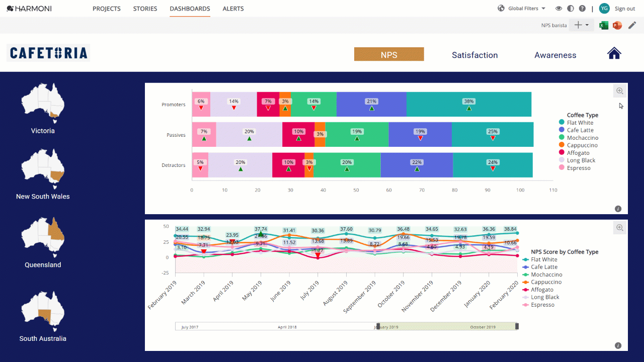Toggle Flat White series in bar legend
The image size is (644, 362).
pos(576,123)
